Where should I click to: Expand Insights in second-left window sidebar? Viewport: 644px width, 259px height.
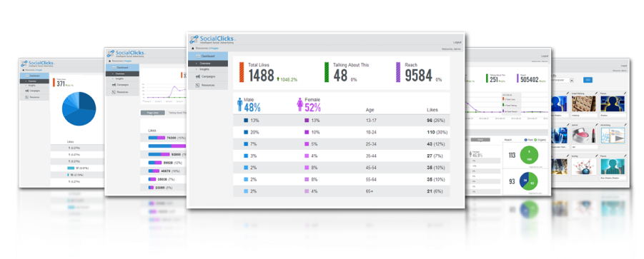pyautogui.click(x=122, y=78)
